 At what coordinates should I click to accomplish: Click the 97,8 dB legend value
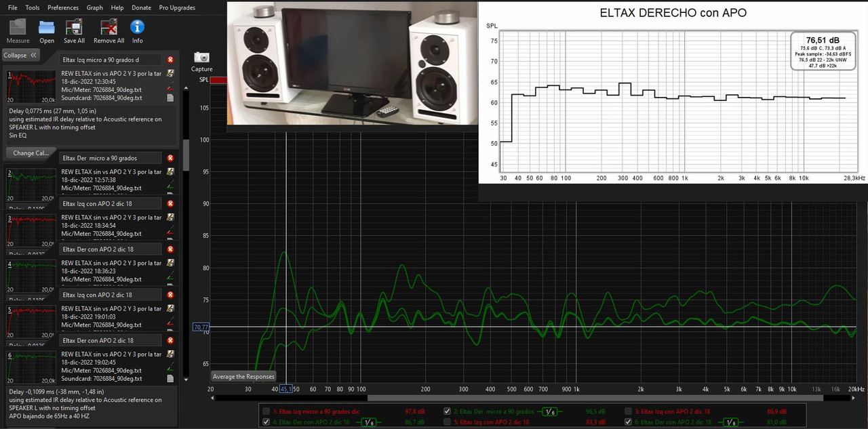click(x=415, y=411)
